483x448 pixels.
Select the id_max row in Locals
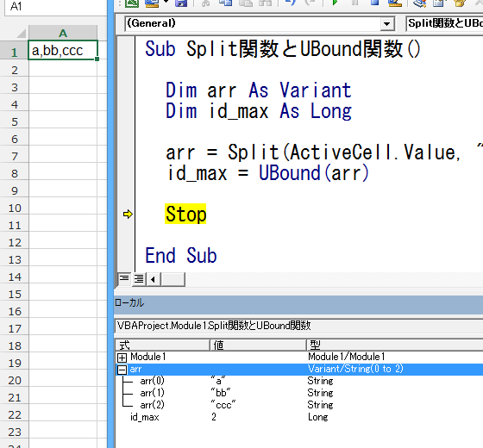click(x=299, y=417)
